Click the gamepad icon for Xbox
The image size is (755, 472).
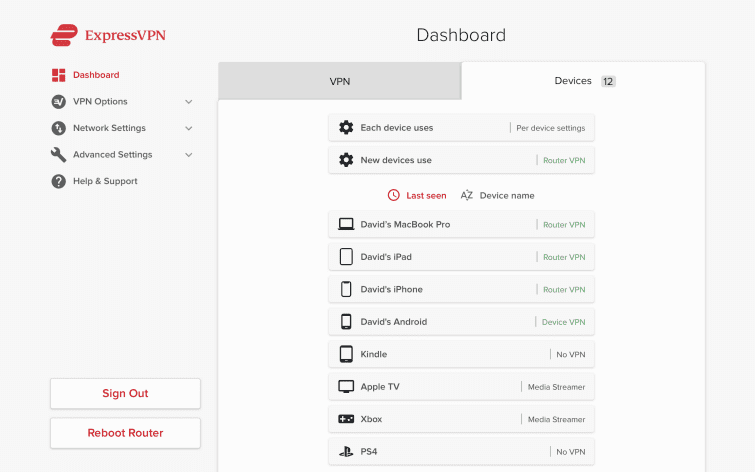tap(346, 419)
